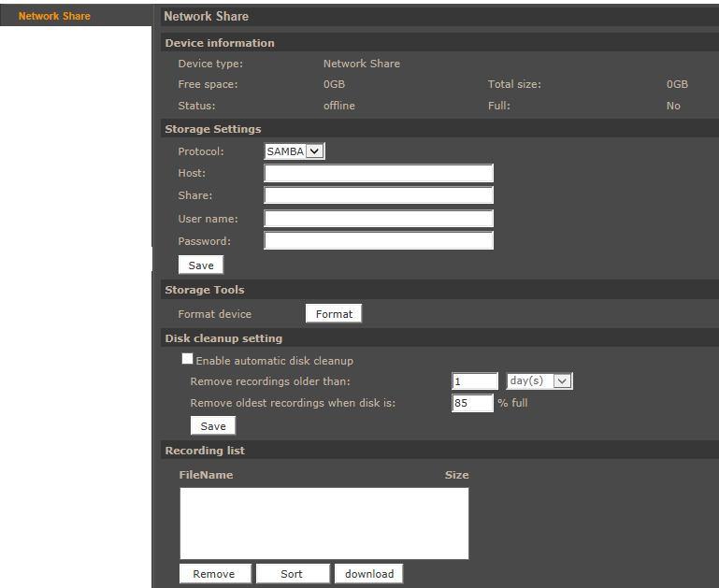Click the Host input field

point(379,173)
